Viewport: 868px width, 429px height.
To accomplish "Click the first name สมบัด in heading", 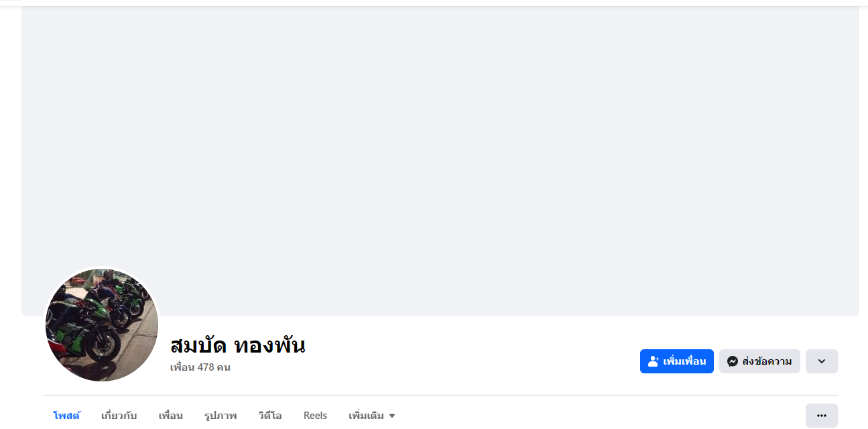I will 198,346.
